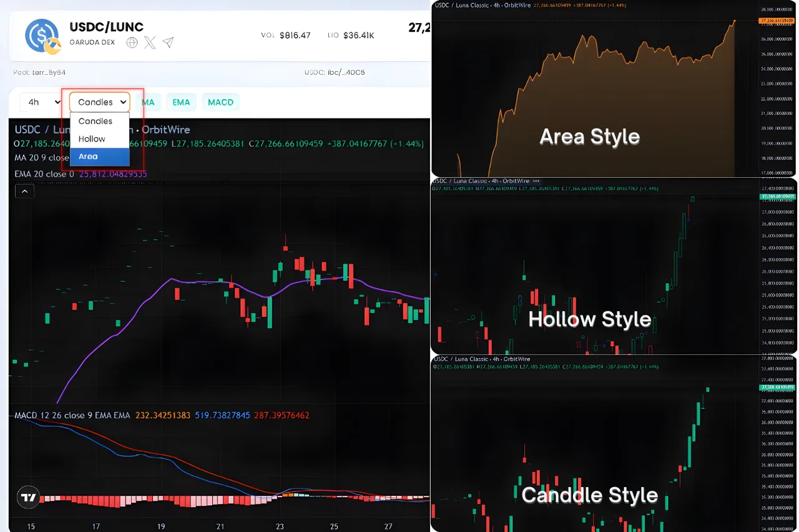Screen dimensions: 799x532
Task: Open the 4h timeframe dropdown
Action: click(x=39, y=102)
